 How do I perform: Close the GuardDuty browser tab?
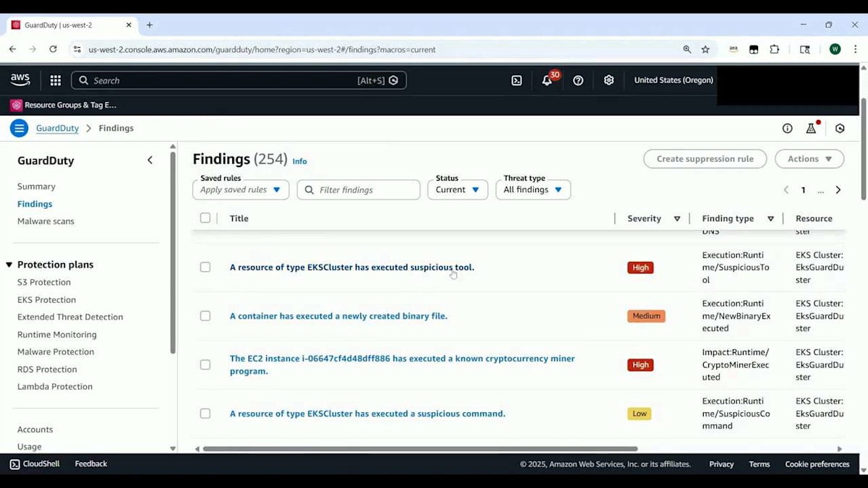tap(129, 25)
